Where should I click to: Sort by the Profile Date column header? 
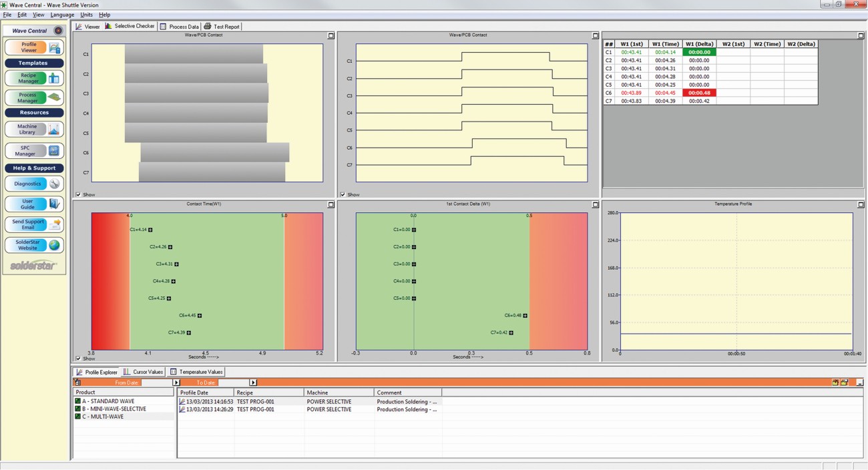coord(206,393)
